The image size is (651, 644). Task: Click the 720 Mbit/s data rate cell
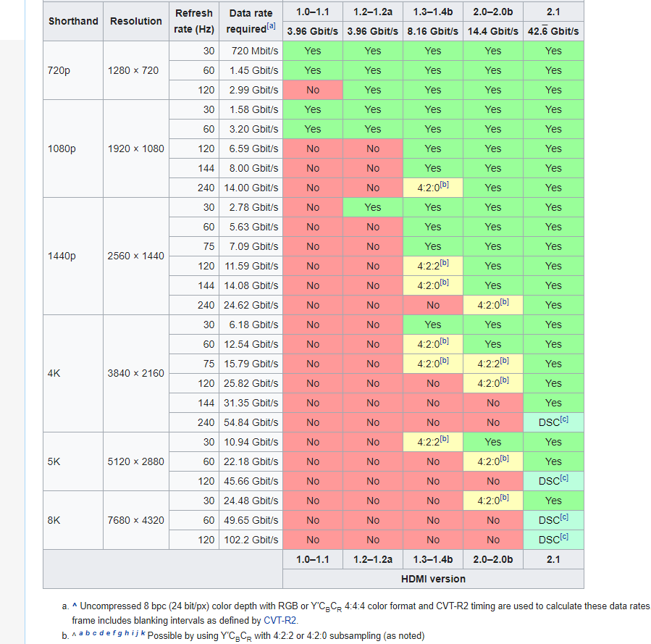click(x=251, y=51)
